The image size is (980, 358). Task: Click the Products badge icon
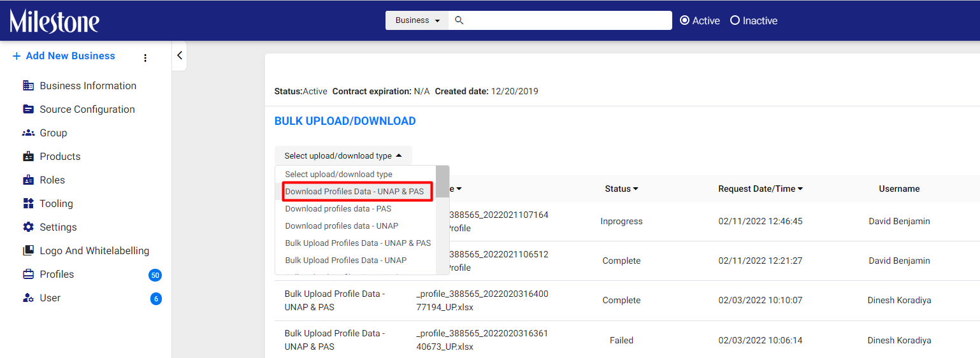click(x=28, y=156)
